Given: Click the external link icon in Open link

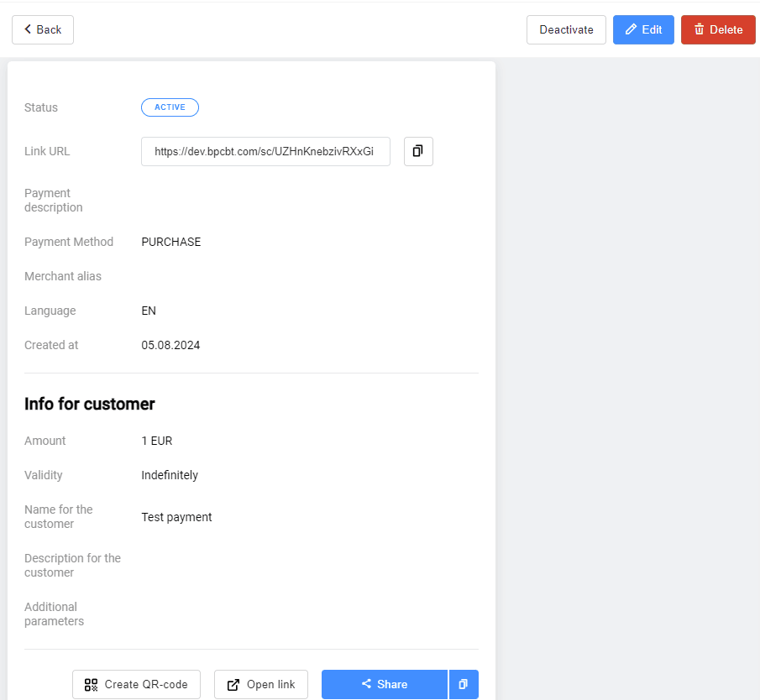Looking at the screenshot, I should pos(233,685).
